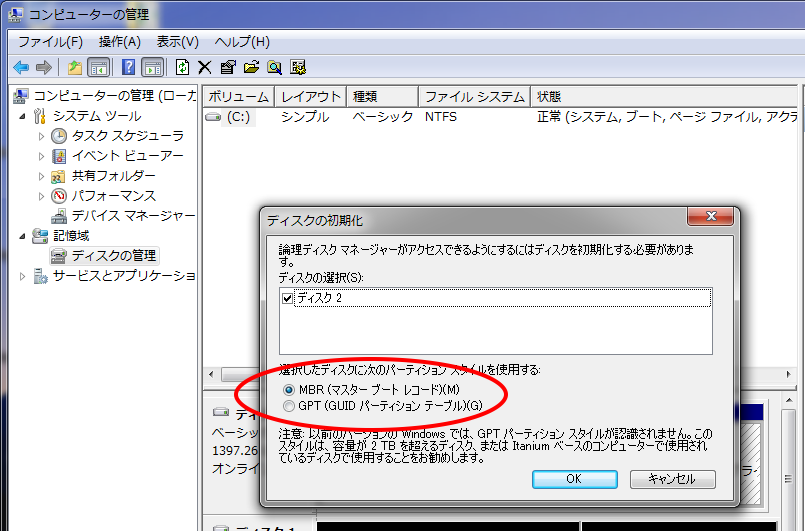Image resolution: width=805 pixels, height=531 pixels.
Task: Click the Up one level folder icon
Action: tap(75, 67)
